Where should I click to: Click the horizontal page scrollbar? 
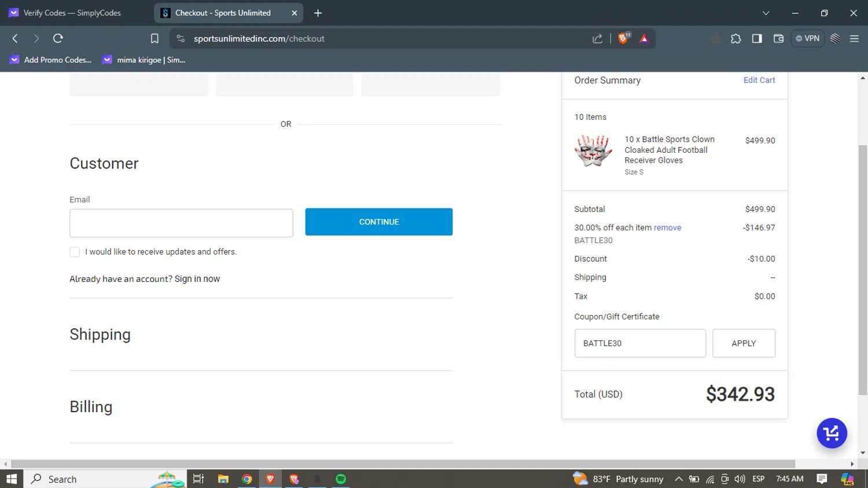click(x=403, y=464)
